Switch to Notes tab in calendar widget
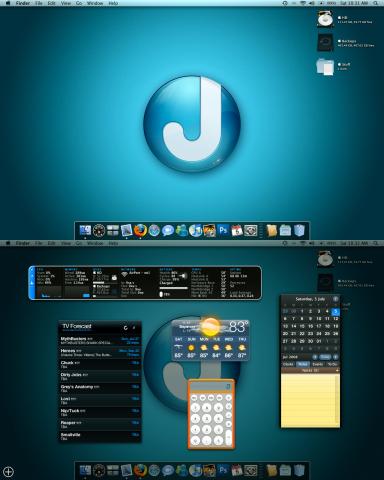Viewport: 384px width, 480px height. tap(303, 364)
